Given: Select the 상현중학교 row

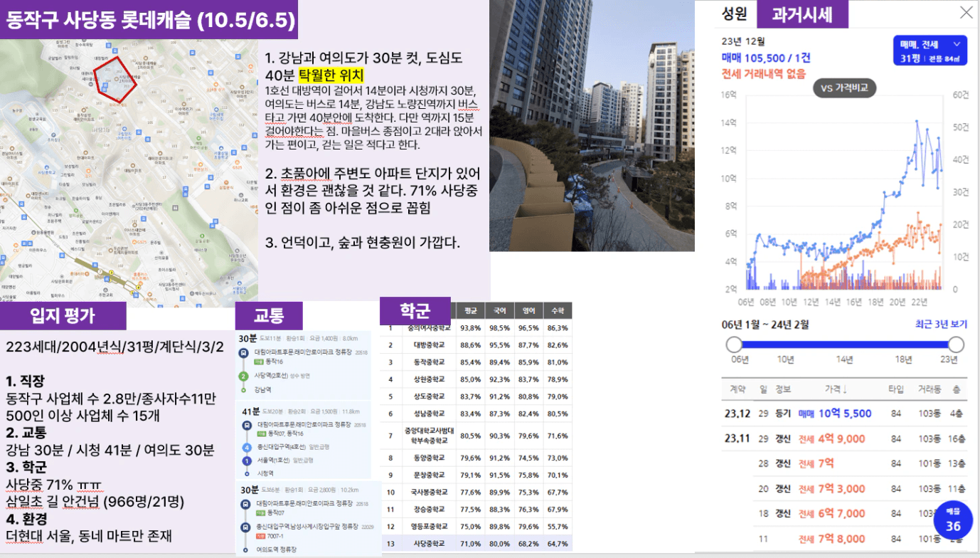Looking at the screenshot, I should (x=476, y=379).
